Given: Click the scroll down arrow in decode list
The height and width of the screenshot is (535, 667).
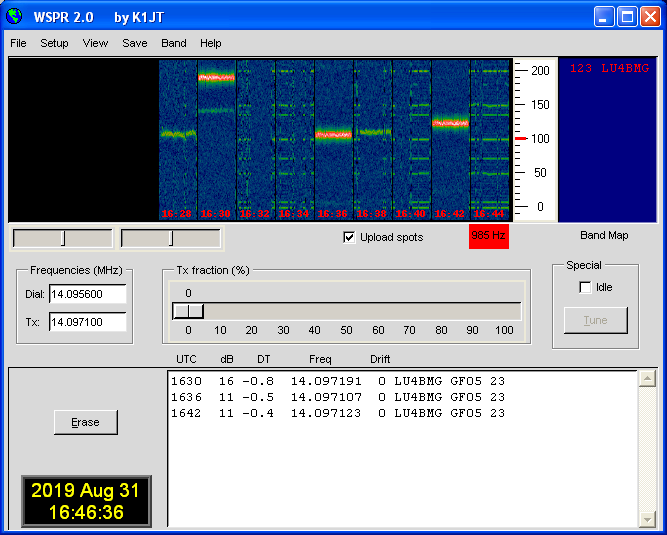Looking at the screenshot, I should pos(647,519).
